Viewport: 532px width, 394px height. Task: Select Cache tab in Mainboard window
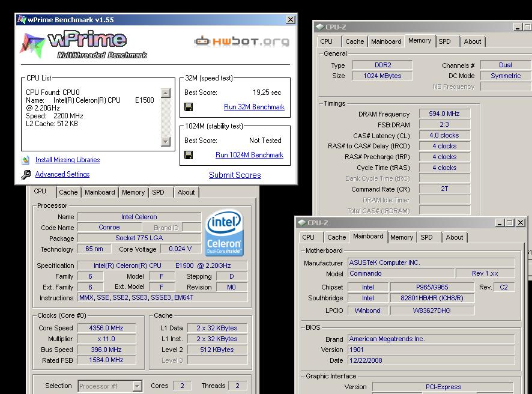[x=337, y=237]
